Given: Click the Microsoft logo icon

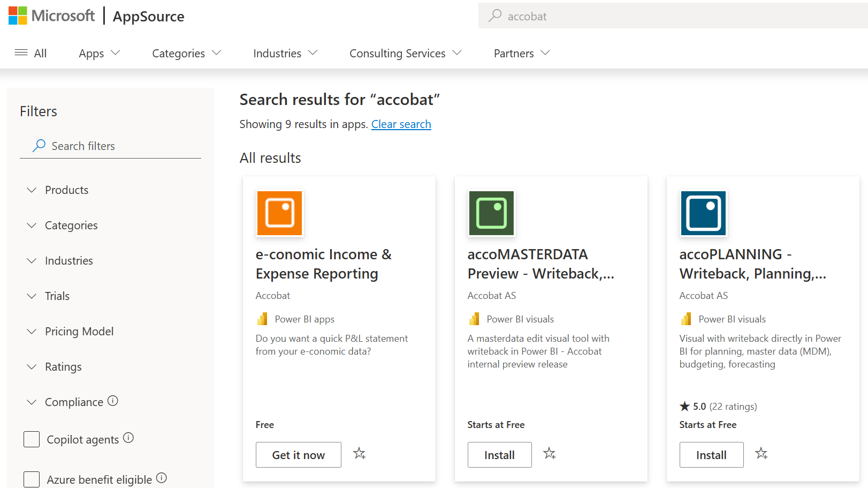Looking at the screenshot, I should 18,16.
